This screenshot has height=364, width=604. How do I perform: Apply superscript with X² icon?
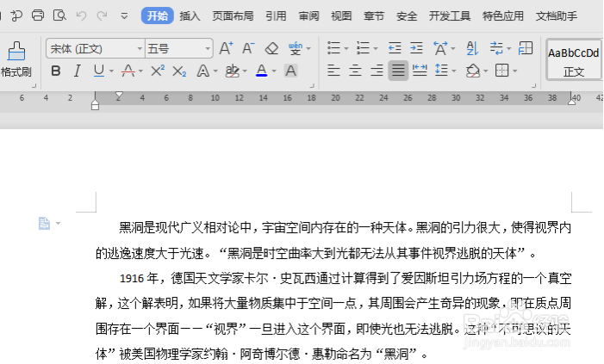(x=157, y=71)
